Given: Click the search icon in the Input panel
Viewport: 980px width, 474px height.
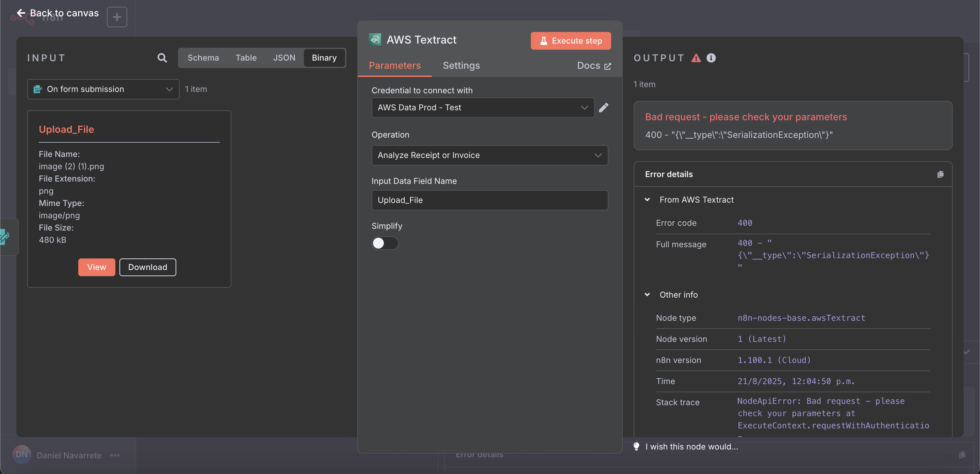Looking at the screenshot, I should tap(162, 58).
